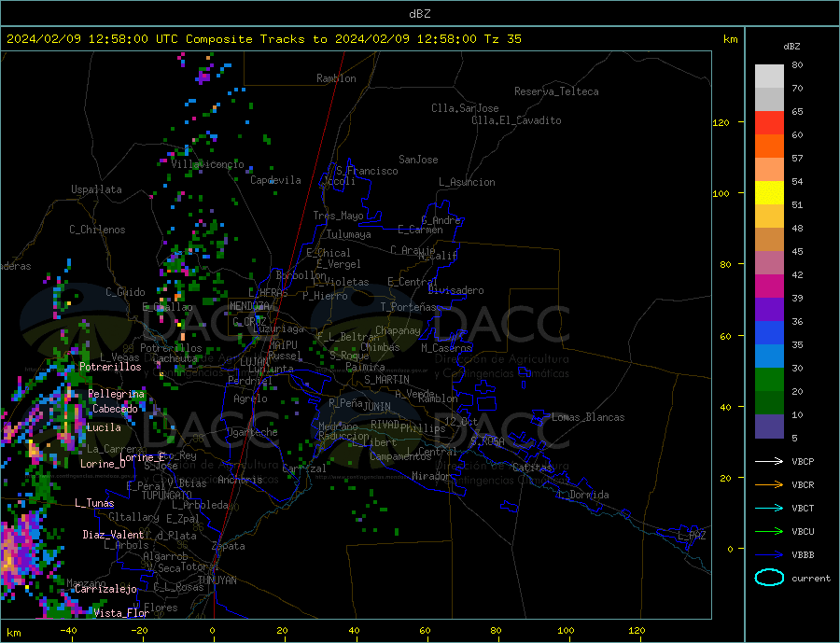Click the MENDOZA city label
The height and width of the screenshot is (643, 840).
(x=249, y=306)
